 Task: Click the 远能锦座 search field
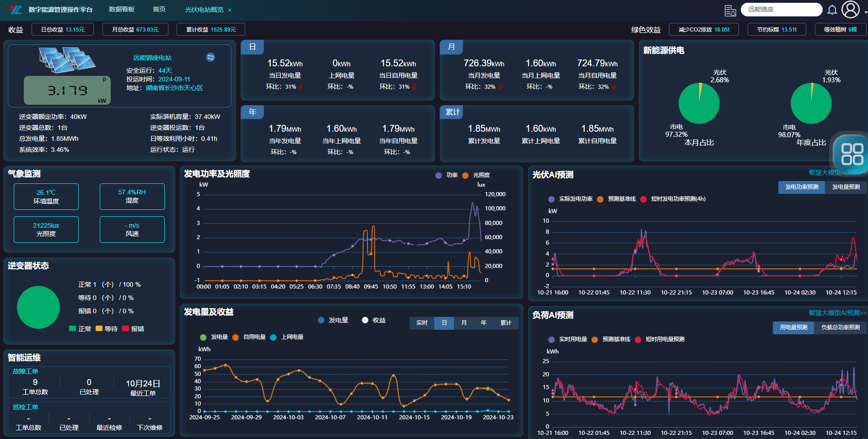coord(781,10)
